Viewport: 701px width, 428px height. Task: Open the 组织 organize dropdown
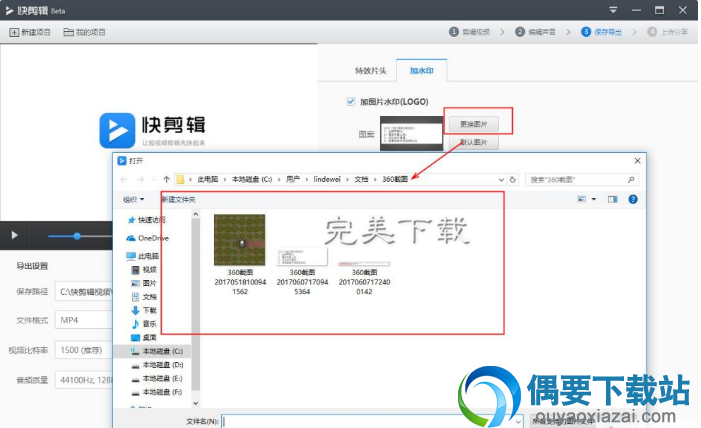[x=133, y=199]
